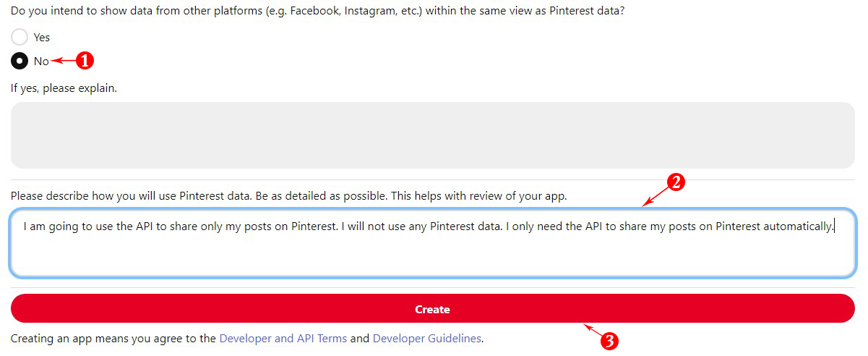868x356 pixels.
Task: Click the "Yes" option label text
Action: click(42, 37)
